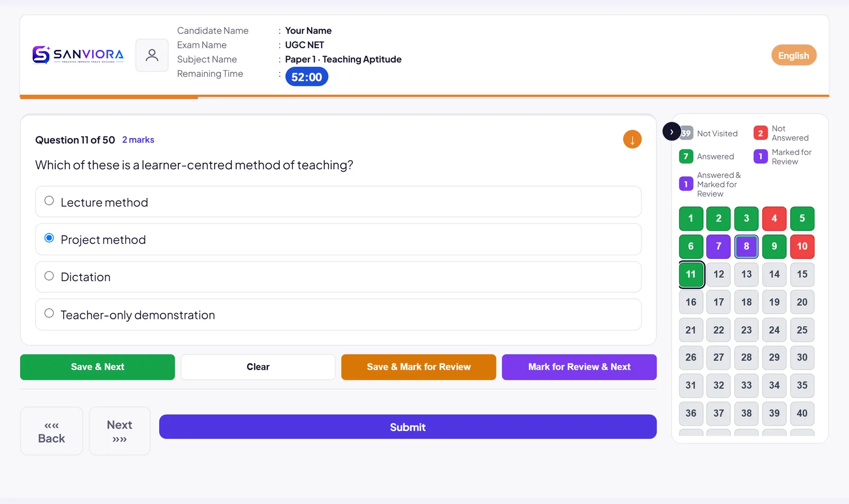
Task: Click the Sanviora logo
Action: click(78, 55)
